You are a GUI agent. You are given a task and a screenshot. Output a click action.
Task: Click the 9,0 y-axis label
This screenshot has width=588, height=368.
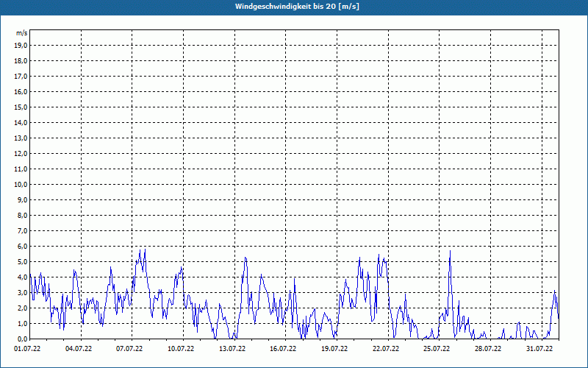click(x=22, y=199)
